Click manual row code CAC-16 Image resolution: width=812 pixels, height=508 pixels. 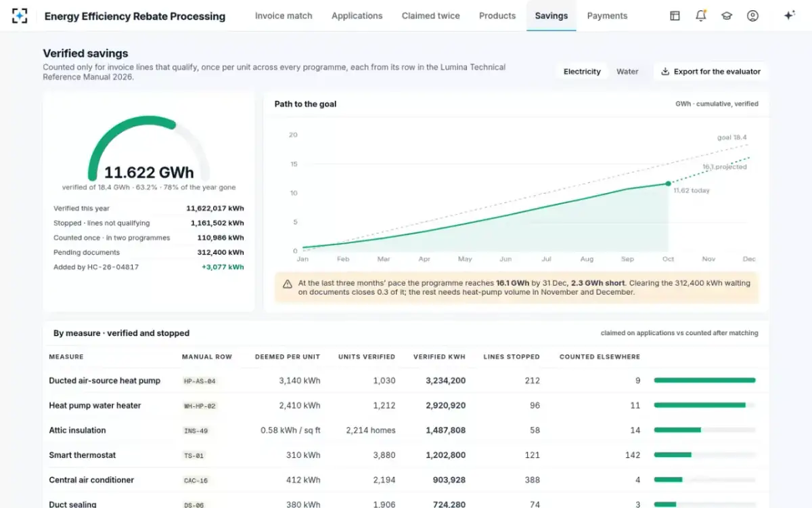tap(196, 480)
